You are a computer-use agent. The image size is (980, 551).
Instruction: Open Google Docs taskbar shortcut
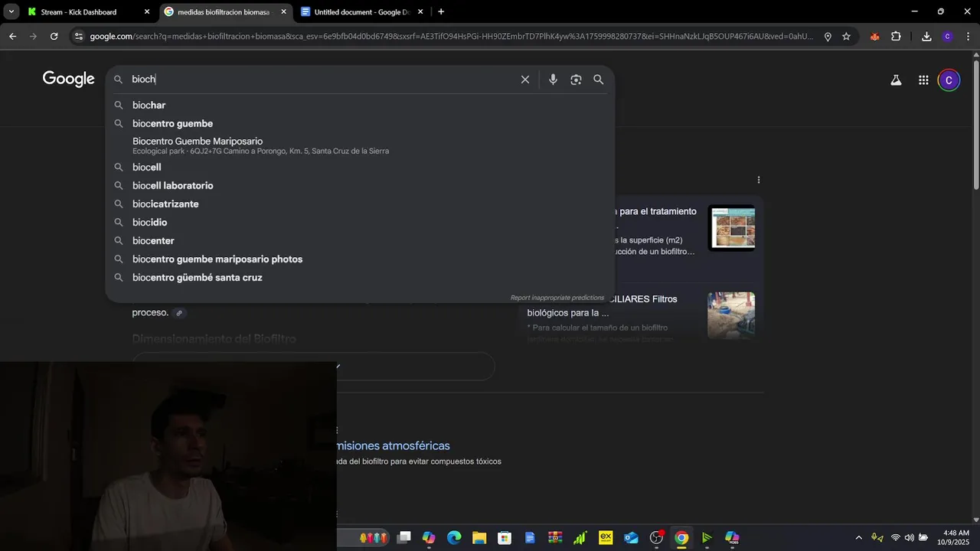point(530,538)
